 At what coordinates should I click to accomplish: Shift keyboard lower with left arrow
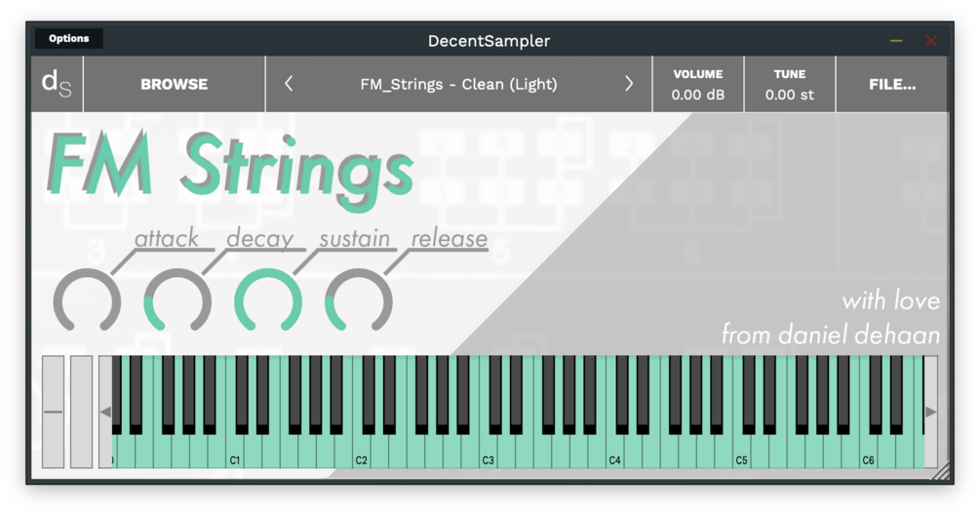click(105, 412)
